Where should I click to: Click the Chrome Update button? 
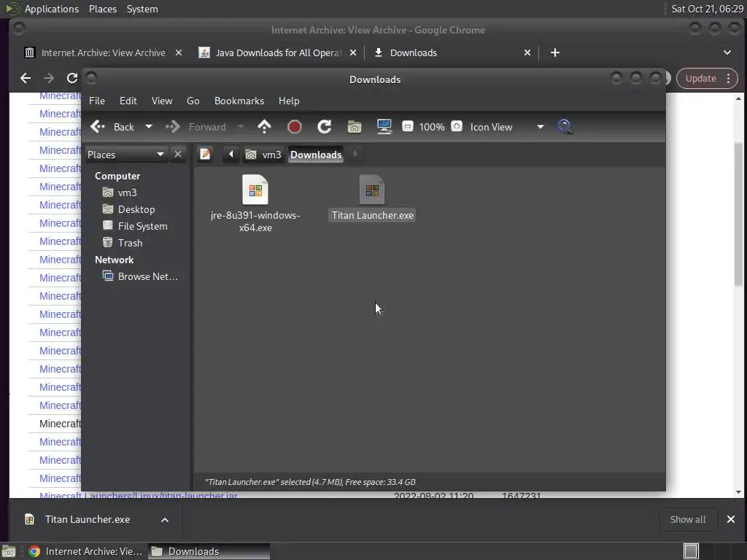[701, 79]
